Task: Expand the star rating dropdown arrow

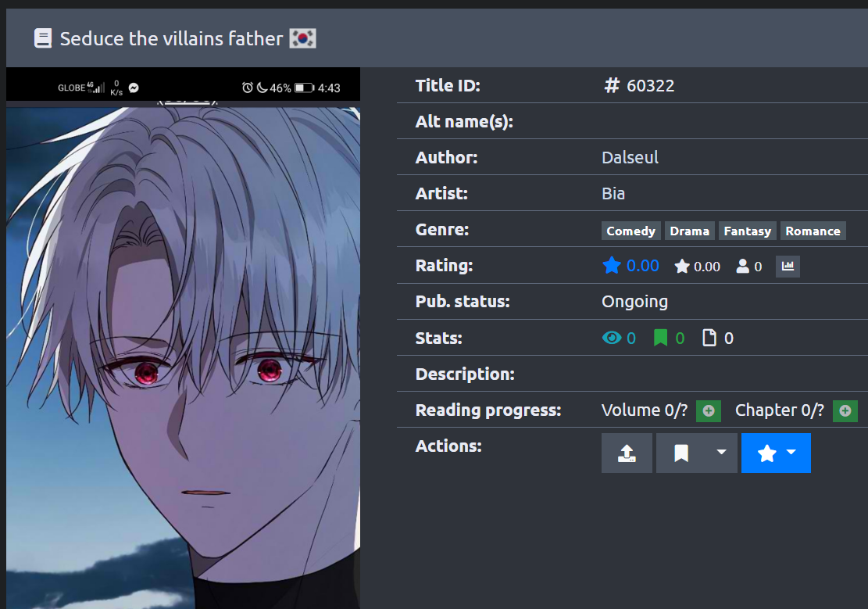Action: pyautogui.click(x=792, y=452)
